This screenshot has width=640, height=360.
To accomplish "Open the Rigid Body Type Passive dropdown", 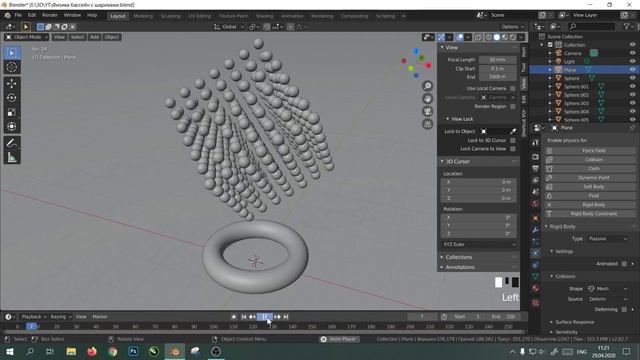I will pyautogui.click(x=608, y=239).
